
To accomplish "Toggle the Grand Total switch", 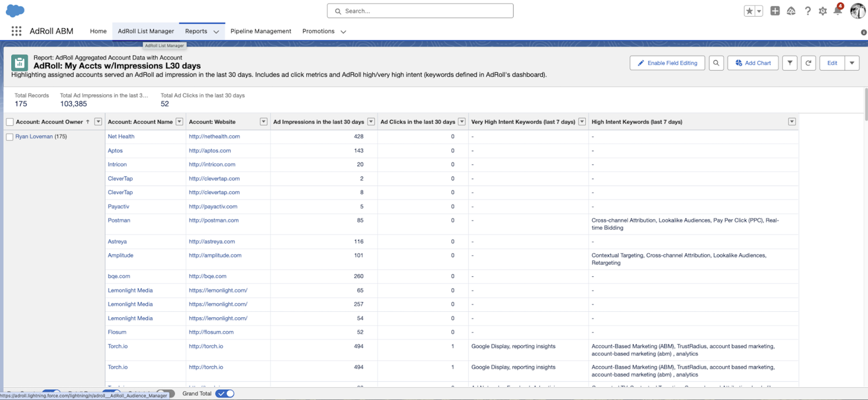I will (x=225, y=393).
